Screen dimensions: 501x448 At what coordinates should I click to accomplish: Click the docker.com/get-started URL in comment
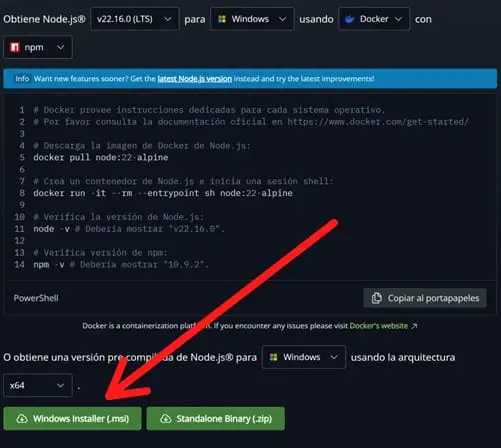[378, 122]
